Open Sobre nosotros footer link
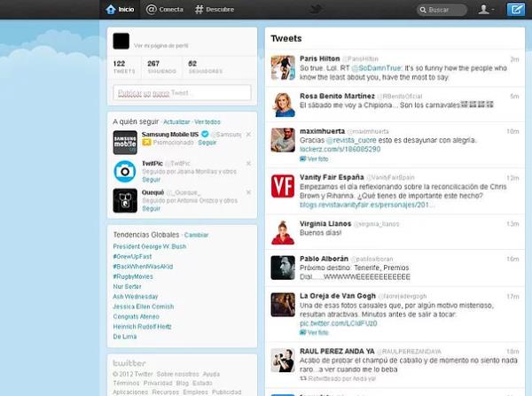Screen dimensions: 532x396 (178, 375)
